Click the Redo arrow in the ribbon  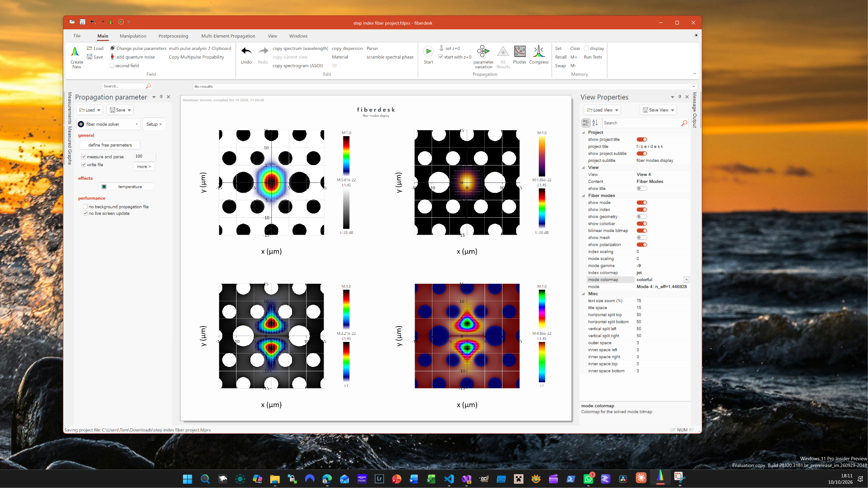pos(263,51)
